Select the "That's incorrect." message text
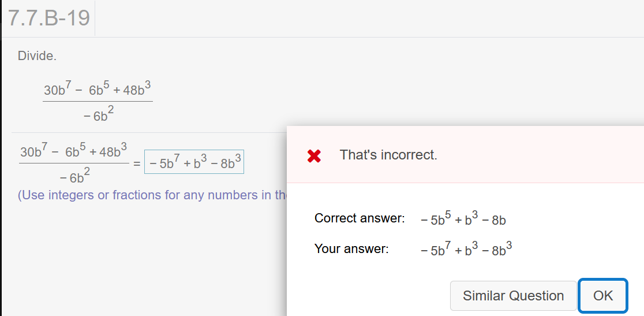Viewport: 644px width, 316px height. point(388,155)
